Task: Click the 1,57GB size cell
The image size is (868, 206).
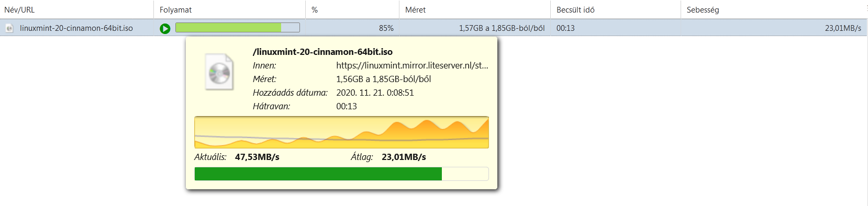Action: click(x=502, y=28)
